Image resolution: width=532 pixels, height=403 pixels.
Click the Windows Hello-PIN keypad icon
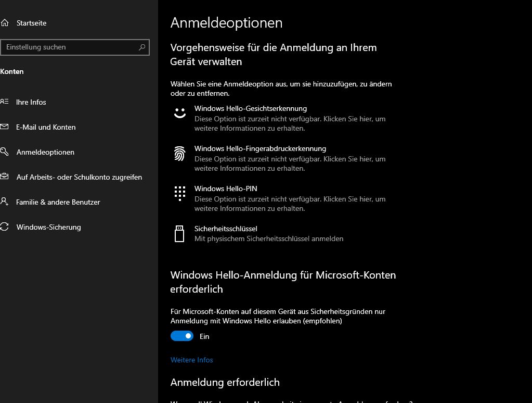tap(180, 193)
